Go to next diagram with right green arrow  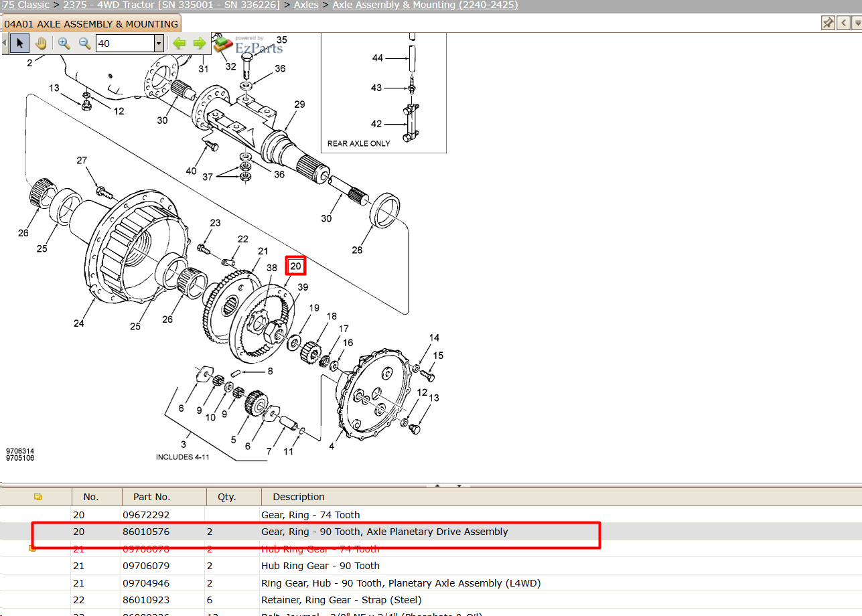tap(200, 44)
